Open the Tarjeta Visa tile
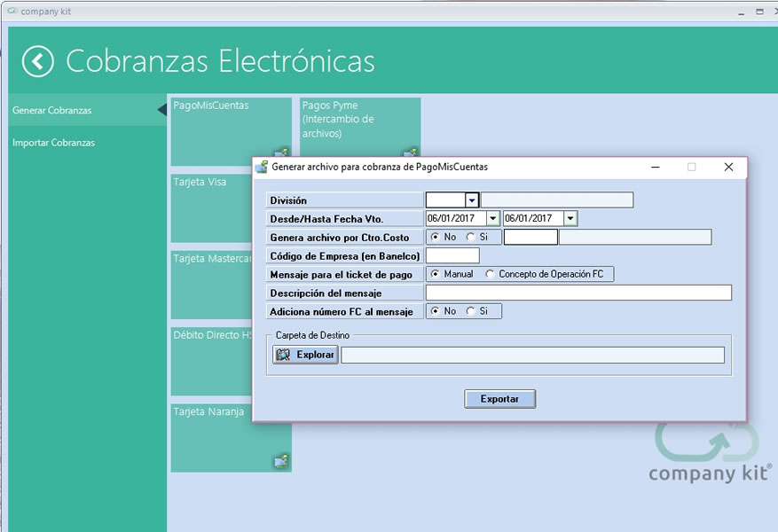 (212, 208)
